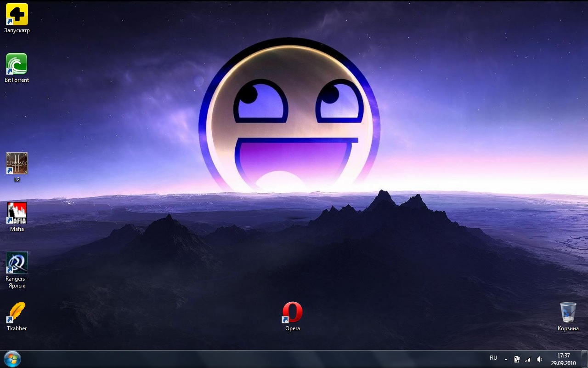The height and width of the screenshot is (368, 588).
Task: Click the Show Desktop strip on taskbar edge
Action: point(584,359)
